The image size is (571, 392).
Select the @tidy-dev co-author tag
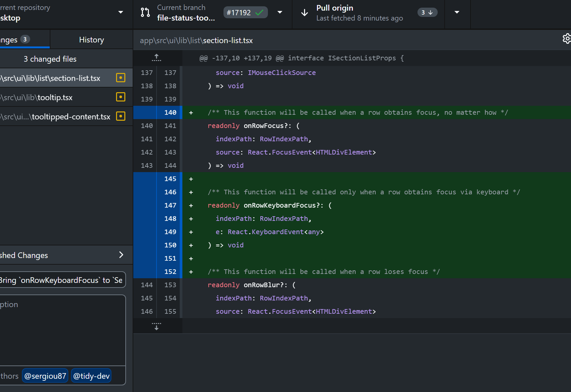(x=91, y=376)
